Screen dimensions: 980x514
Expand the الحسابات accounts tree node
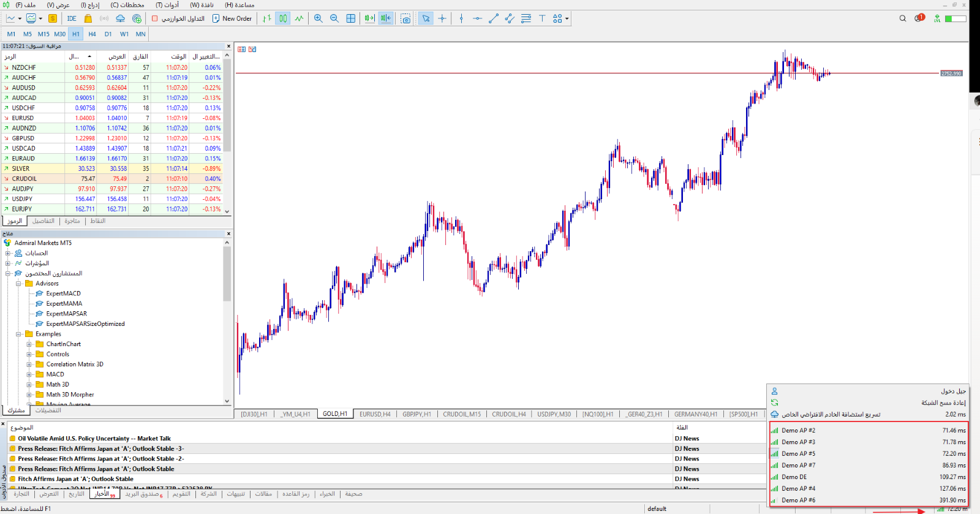point(8,253)
